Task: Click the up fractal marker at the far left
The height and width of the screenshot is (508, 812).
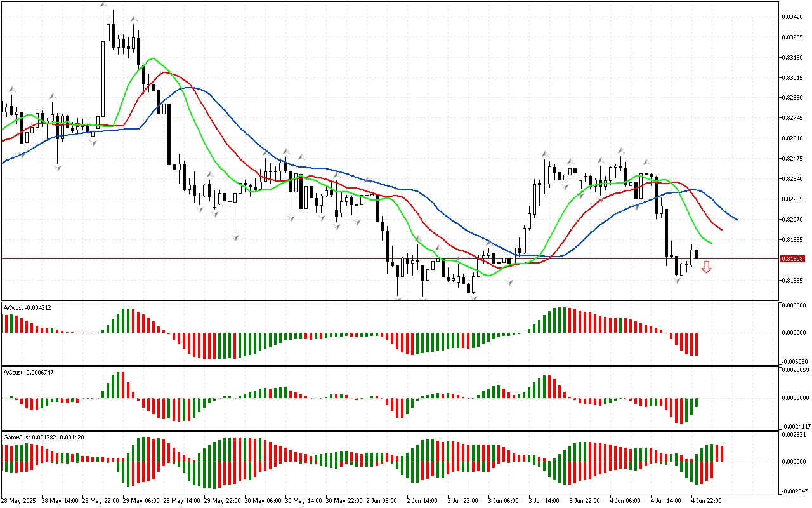Action: tap(11, 90)
